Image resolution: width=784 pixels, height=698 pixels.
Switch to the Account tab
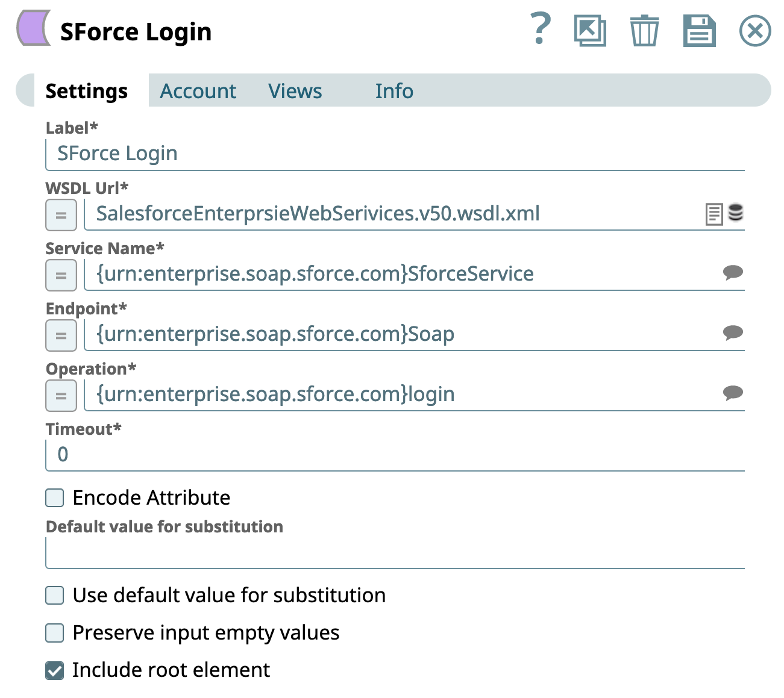click(x=198, y=91)
